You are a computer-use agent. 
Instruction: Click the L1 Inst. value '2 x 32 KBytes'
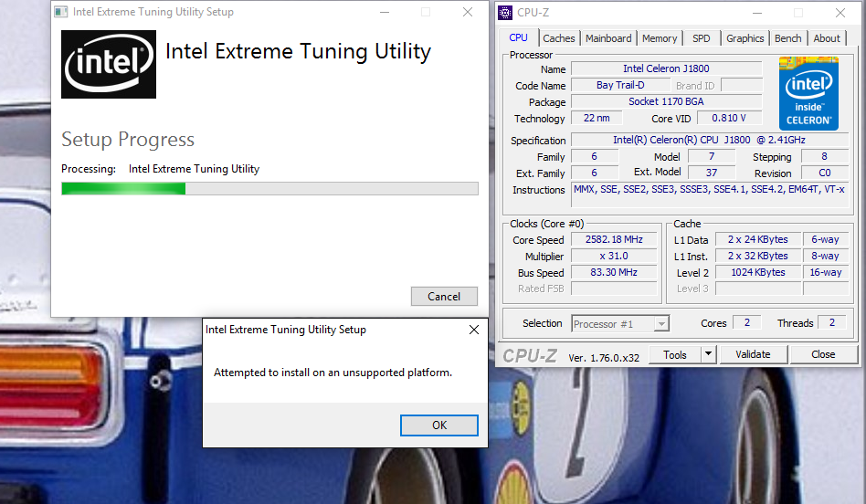[x=758, y=257]
